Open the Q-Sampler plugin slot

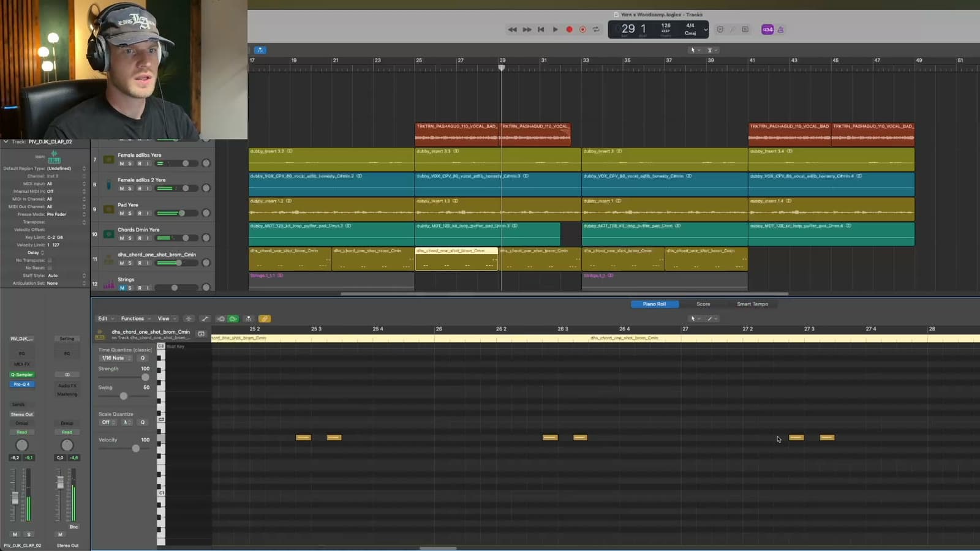21,374
